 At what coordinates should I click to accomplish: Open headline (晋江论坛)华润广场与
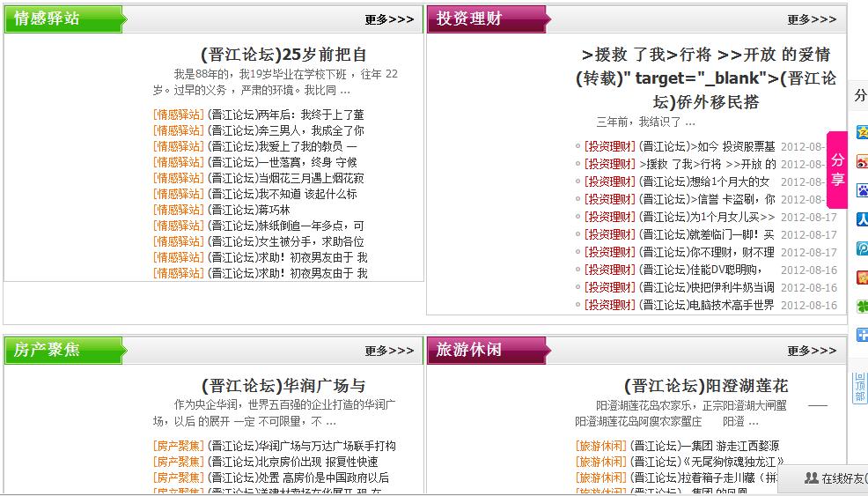[283, 386]
